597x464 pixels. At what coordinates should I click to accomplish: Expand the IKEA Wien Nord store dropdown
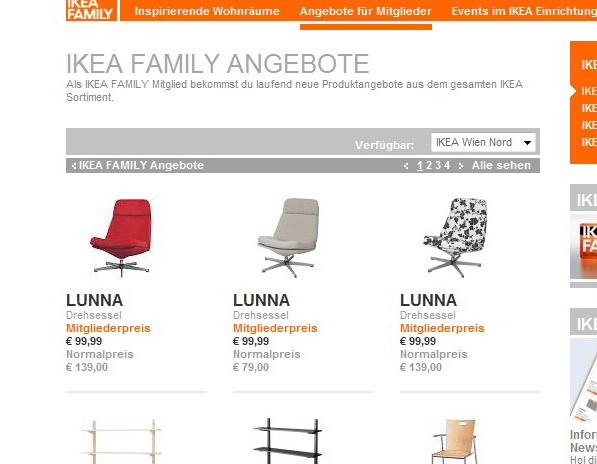[x=483, y=142]
